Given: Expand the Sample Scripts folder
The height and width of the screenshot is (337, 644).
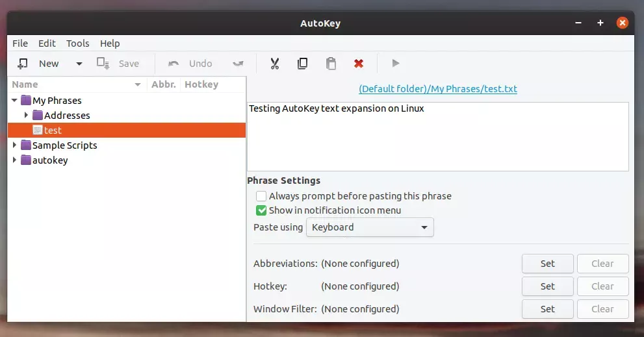Looking at the screenshot, I should [14, 145].
